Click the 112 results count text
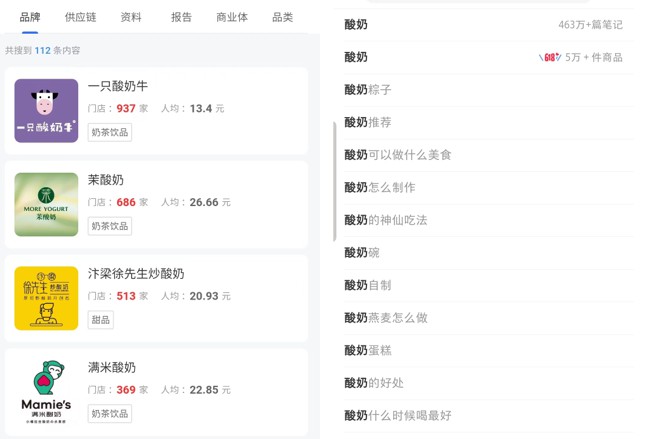654x439 pixels. (43, 50)
